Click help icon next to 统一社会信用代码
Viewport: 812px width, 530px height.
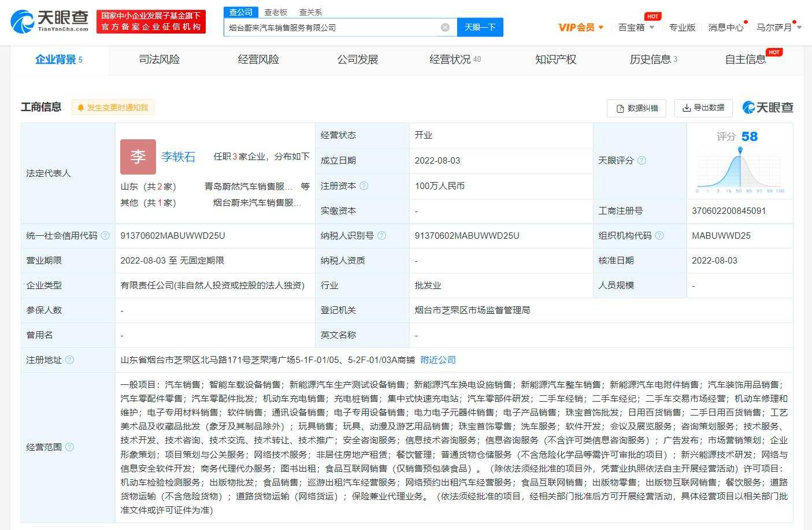[x=105, y=235]
